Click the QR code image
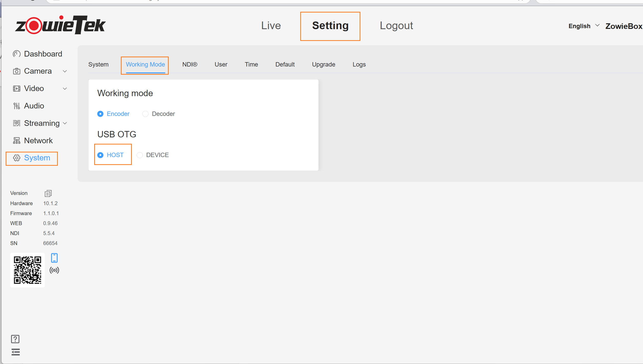643x364 pixels. [27, 270]
